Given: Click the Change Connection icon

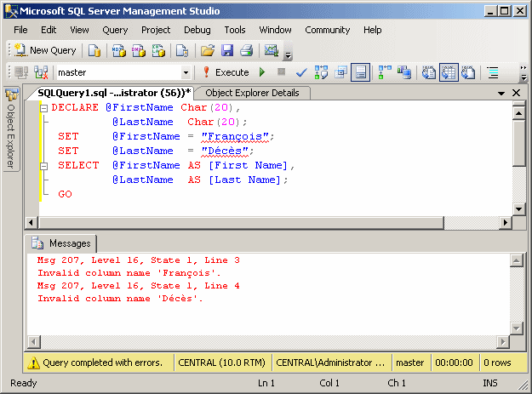Looking at the screenshot, I should point(41,72).
